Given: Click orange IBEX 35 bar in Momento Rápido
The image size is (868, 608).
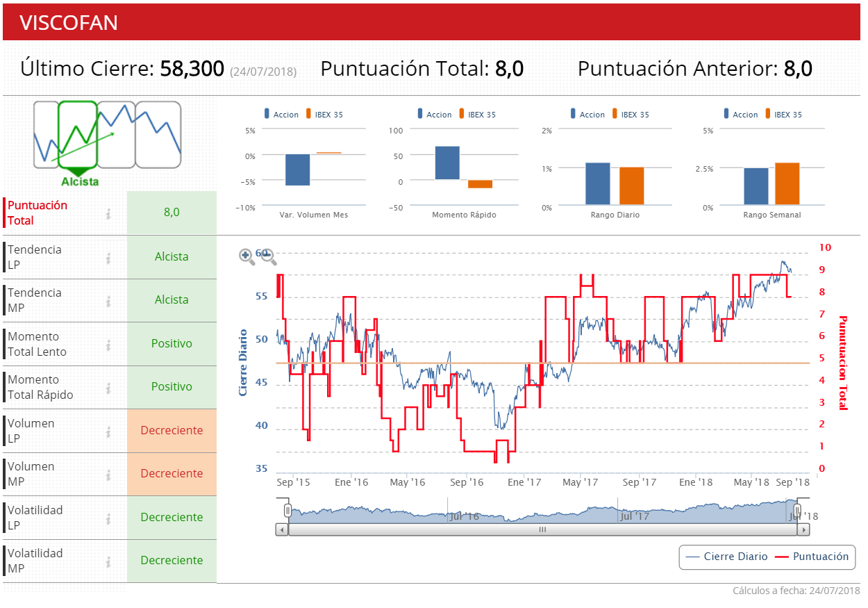Looking at the screenshot, I should tap(480, 184).
